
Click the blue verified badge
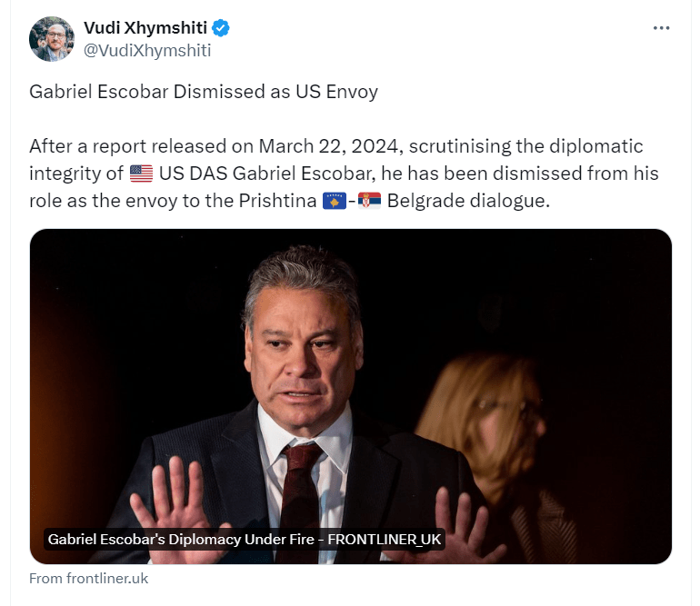(221, 28)
